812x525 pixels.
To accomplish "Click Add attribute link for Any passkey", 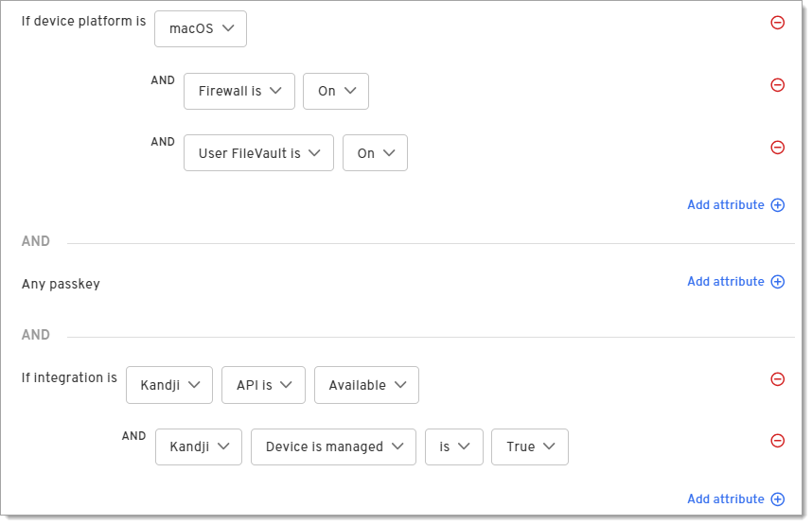I will pyautogui.click(x=725, y=282).
